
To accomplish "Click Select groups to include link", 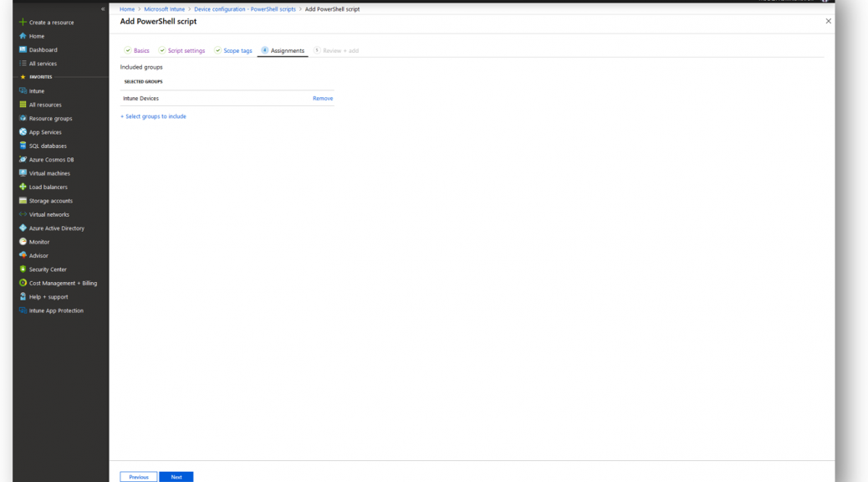I will (x=153, y=116).
